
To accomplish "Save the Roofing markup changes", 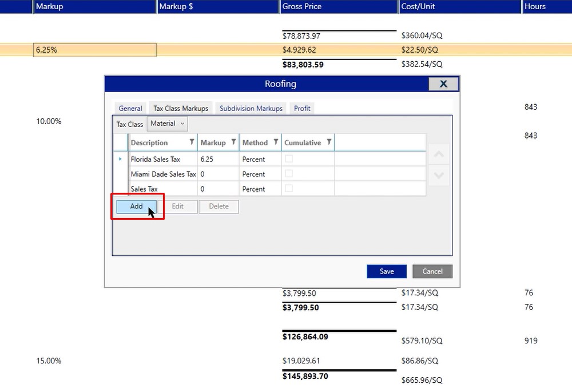I will click(387, 271).
